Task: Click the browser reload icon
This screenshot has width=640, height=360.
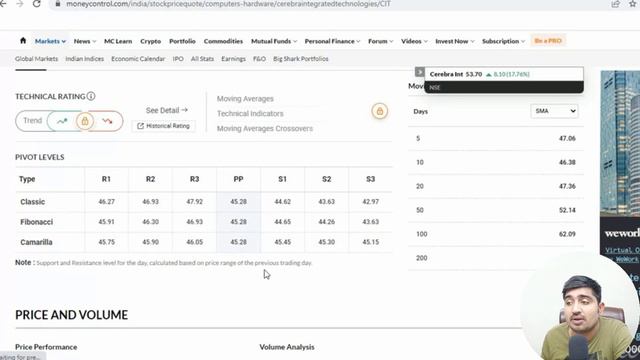Action: pyautogui.click(x=36, y=4)
